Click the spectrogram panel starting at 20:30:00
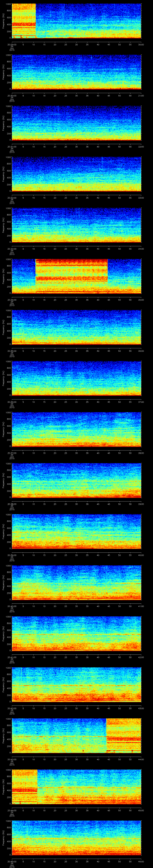 tap(77, 72)
